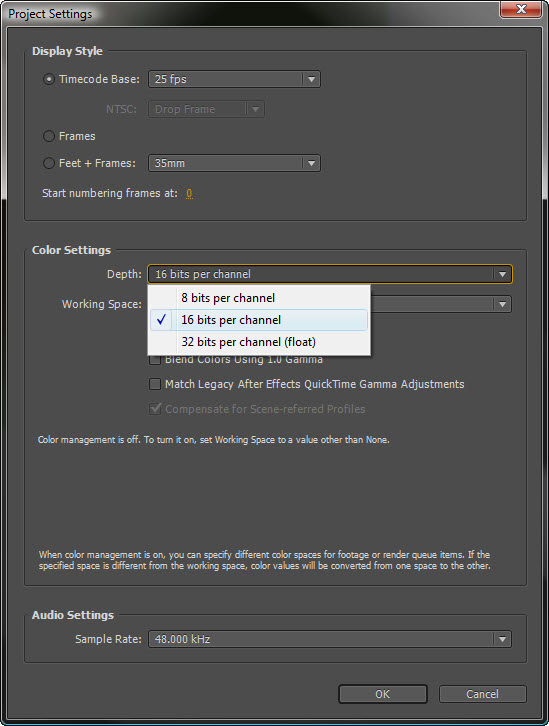Toggle Compensate for Scene-referred Profiles checkbox

click(155, 409)
